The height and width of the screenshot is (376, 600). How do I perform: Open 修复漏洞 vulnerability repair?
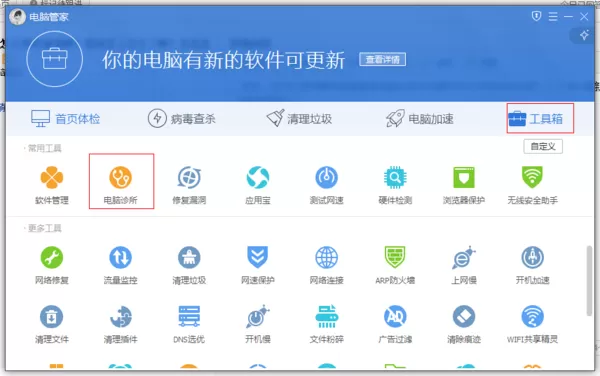(189, 185)
